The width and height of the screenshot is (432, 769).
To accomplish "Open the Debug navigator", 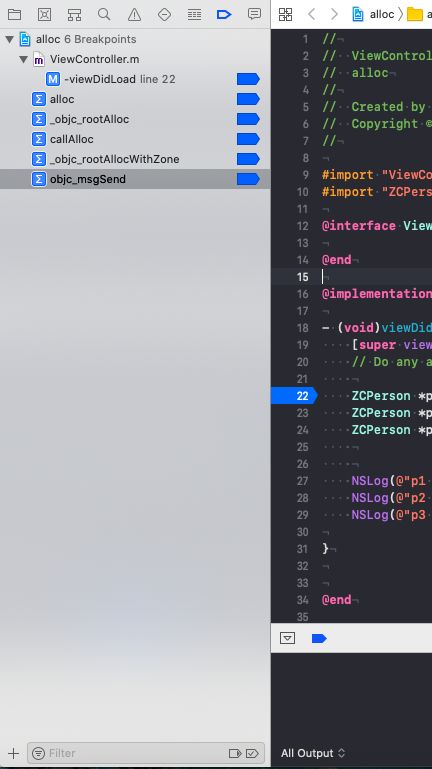I will point(194,15).
